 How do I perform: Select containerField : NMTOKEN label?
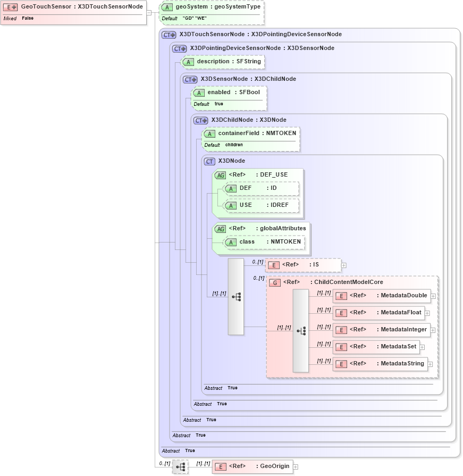click(x=257, y=133)
